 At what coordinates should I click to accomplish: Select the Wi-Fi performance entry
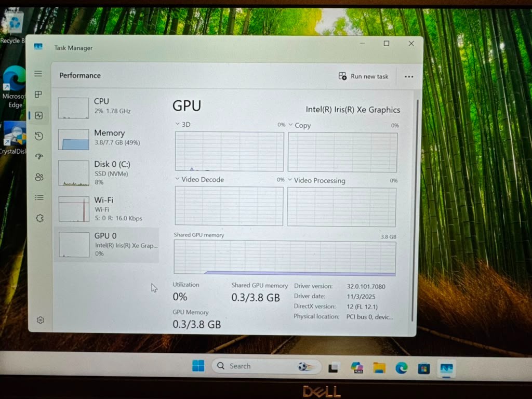[x=107, y=209]
